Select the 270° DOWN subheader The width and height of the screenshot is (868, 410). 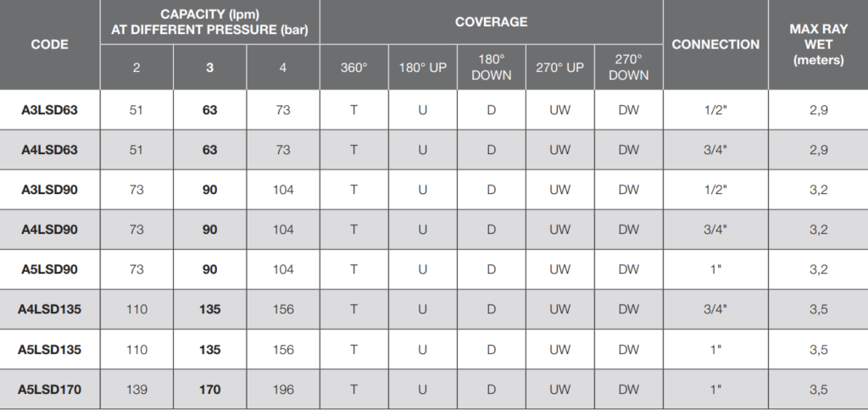(x=628, y=67)
